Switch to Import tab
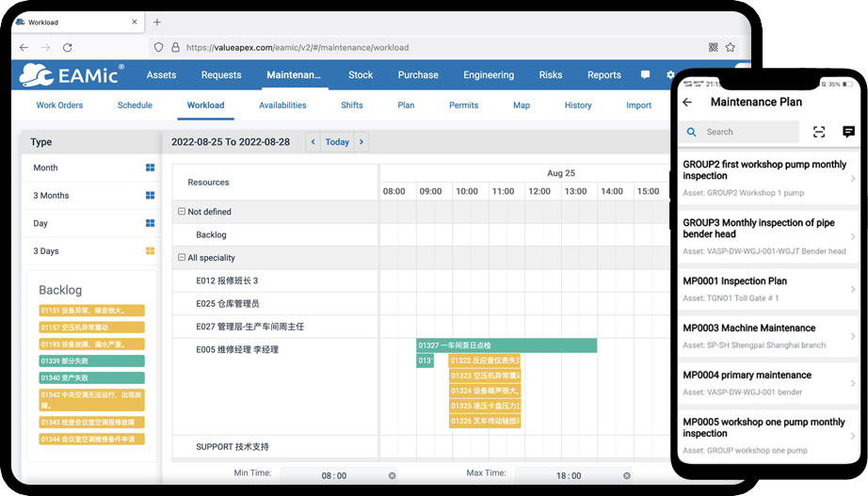Image resolution: width=868 pixels, height=496 pixels. (x=638, y=105)
